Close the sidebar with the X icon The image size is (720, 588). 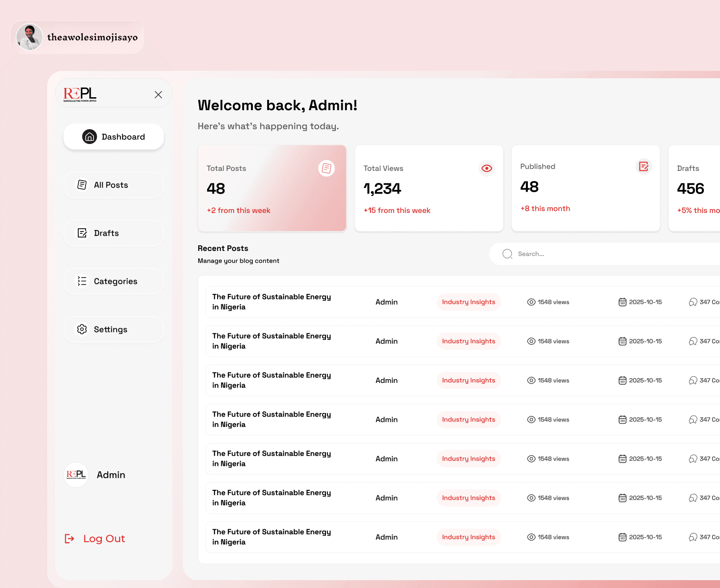pyautogui.click(x=158, y=94)
